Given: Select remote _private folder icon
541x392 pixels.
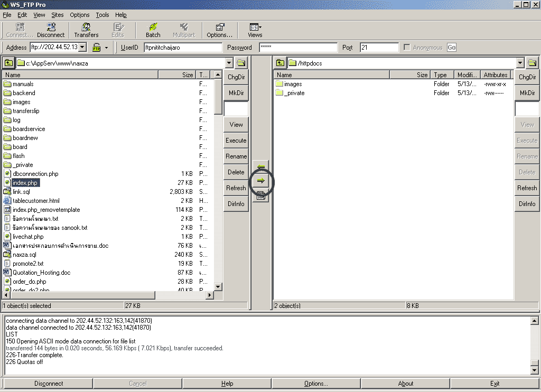Looking at the screenshot, I should click(x=279, y=93).
